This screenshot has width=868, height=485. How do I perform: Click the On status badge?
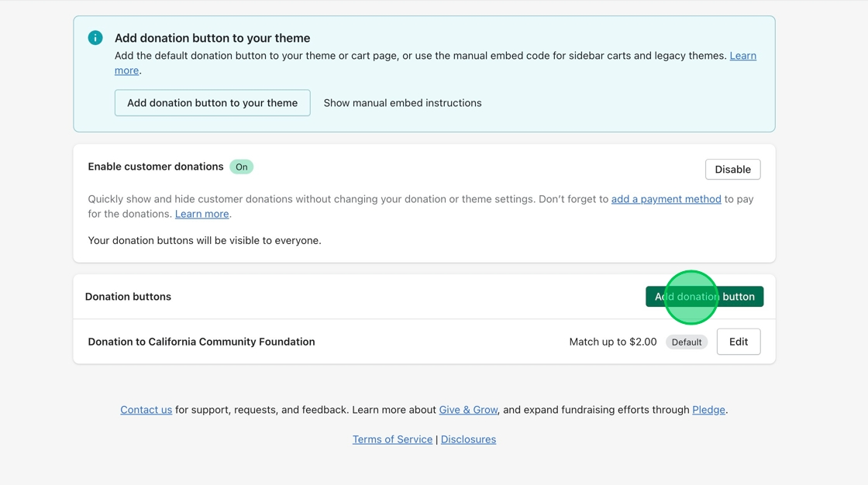pyautogui.click(x=241, y=167)
